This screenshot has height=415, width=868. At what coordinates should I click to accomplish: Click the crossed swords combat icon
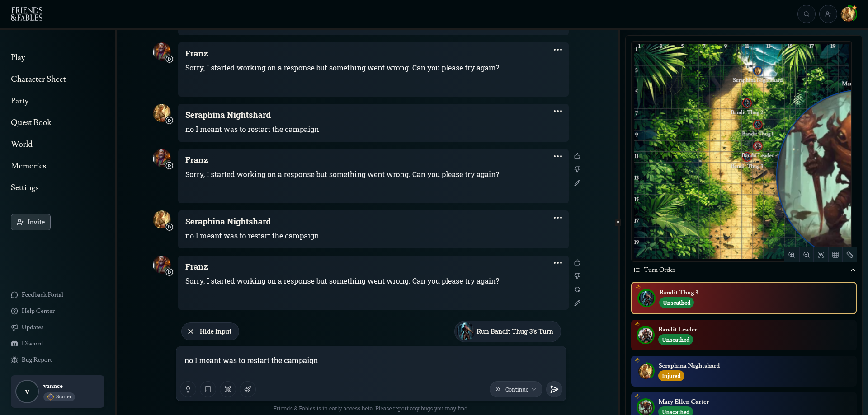[228, 389]
